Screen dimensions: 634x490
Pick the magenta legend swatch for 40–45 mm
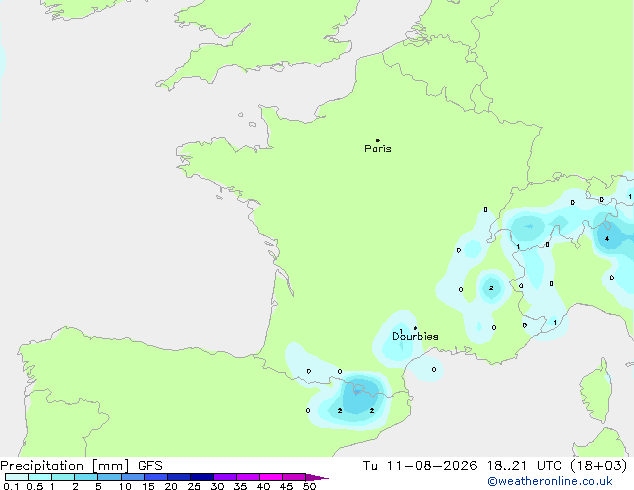271,477
